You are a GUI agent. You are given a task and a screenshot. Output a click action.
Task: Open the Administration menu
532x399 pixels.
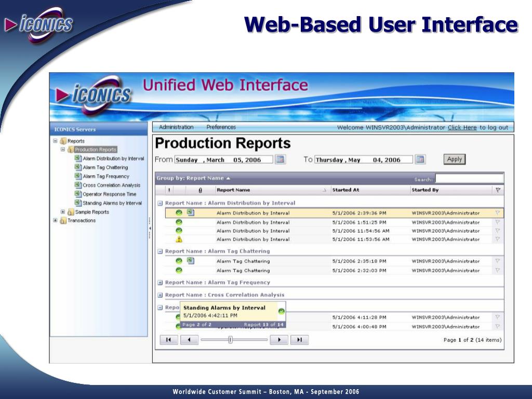(176, 127)
